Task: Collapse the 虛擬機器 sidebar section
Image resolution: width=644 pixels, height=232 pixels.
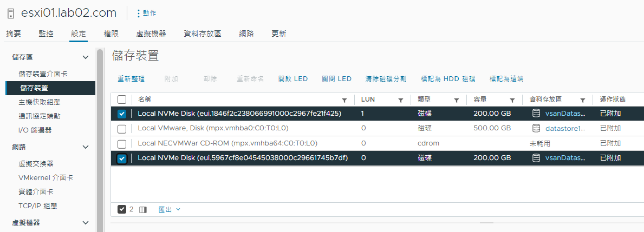Action: pos(86,223)
